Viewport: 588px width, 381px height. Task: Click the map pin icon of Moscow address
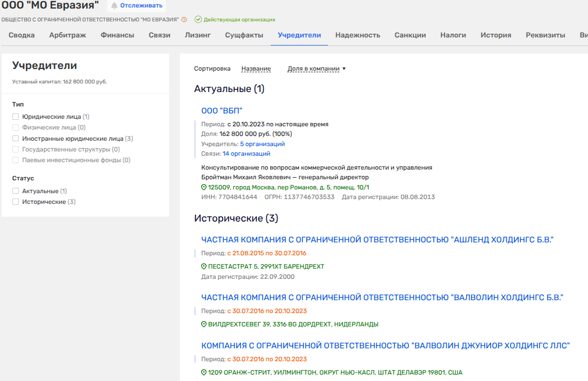coord(204,187)
